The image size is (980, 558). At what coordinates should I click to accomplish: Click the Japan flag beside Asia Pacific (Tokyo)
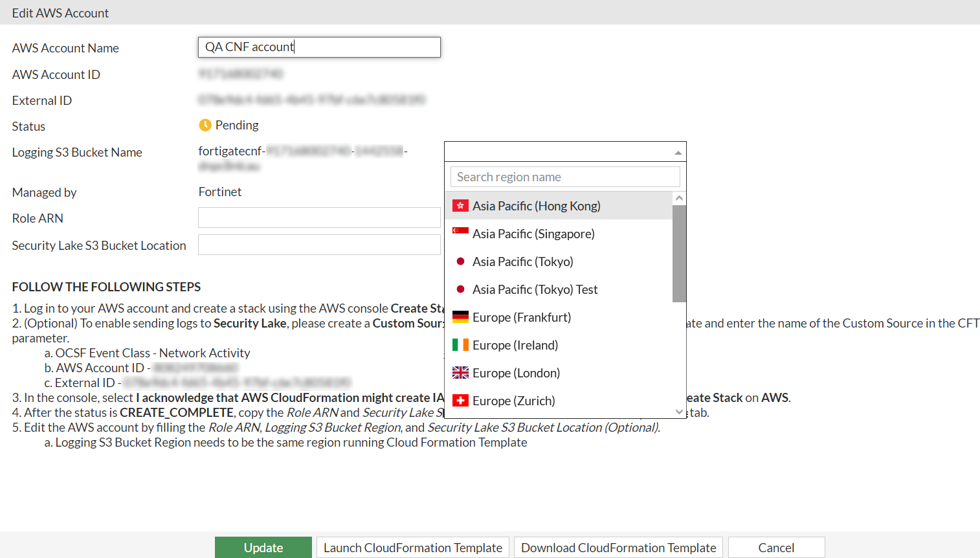click(460, 261)
